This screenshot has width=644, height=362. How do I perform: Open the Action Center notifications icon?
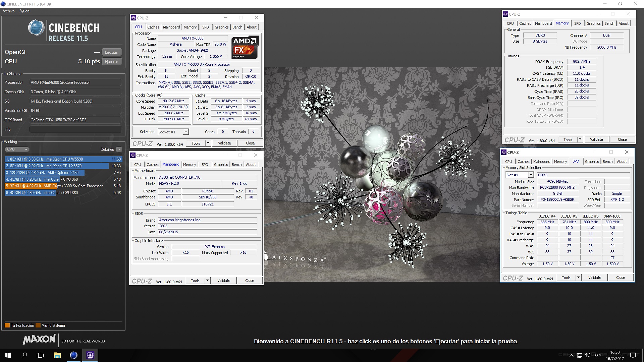tap(633, 355)
